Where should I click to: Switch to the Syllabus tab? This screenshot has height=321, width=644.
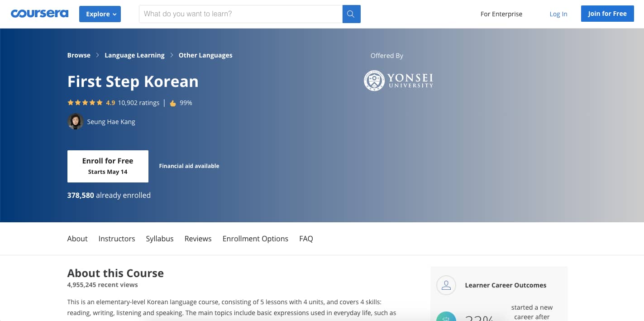tap(159, 239)
